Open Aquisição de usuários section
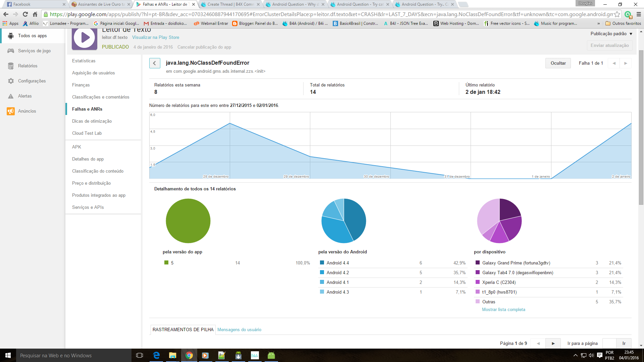 tap(93, 73)
